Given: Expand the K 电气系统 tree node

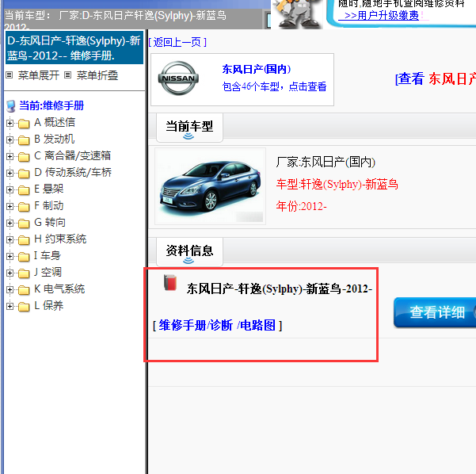Looking at the screenshot, I should pyautogui.click(x=10, y=290).
